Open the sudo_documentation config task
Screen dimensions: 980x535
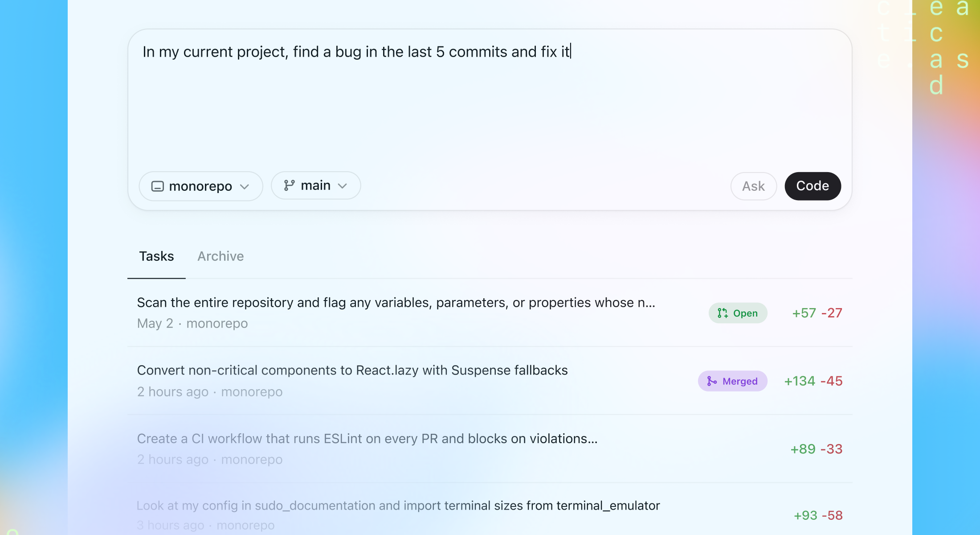tap(490, 510)
